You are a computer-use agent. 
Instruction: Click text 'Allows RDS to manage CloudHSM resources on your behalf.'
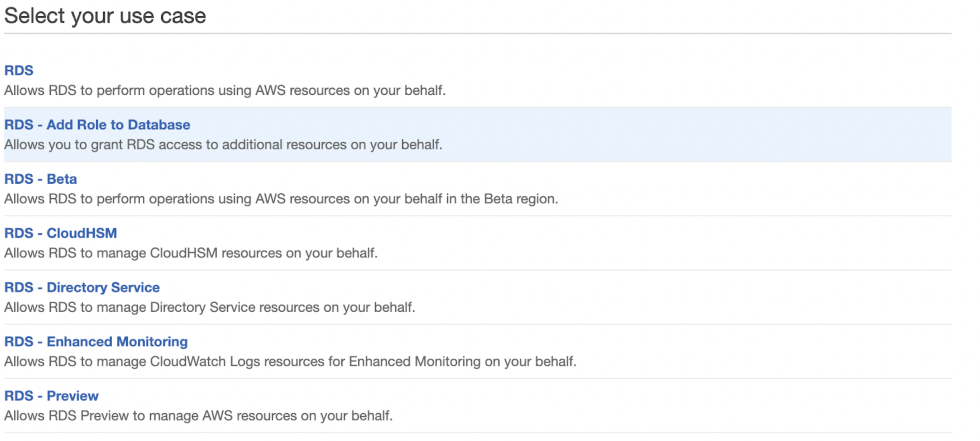(x=191, y=253)
